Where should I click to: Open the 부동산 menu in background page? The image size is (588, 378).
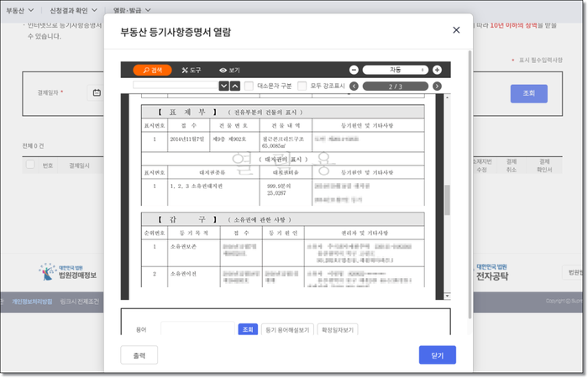19,10
